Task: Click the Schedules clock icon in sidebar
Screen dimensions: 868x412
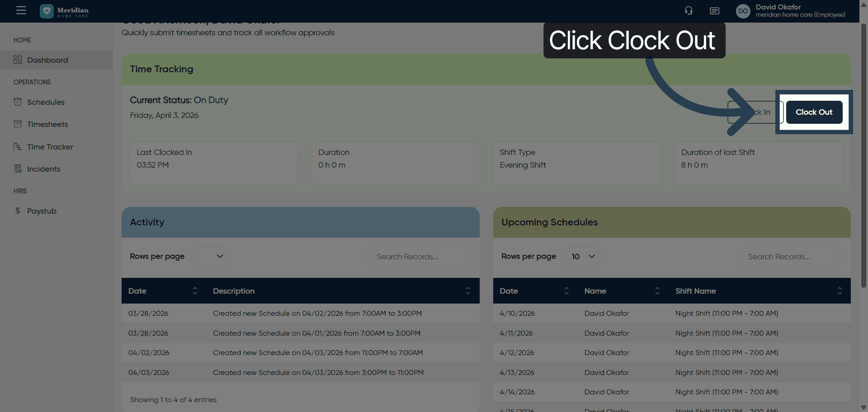Action: click(x=18, y=102)
